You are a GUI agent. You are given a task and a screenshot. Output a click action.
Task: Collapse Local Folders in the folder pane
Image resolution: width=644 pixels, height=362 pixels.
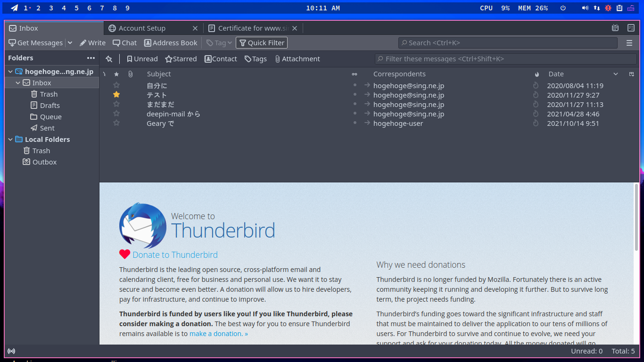[x=10, y=140]
